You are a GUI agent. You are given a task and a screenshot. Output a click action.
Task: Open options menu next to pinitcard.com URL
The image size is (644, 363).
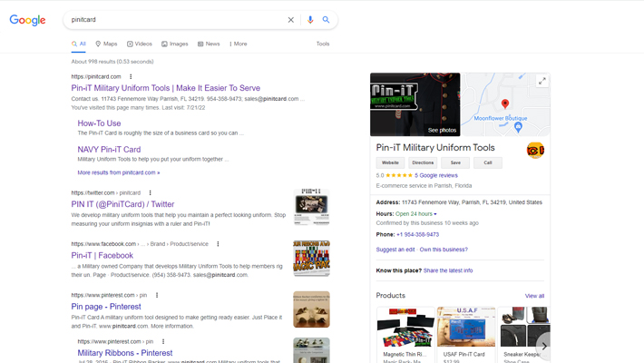point(131,76)
